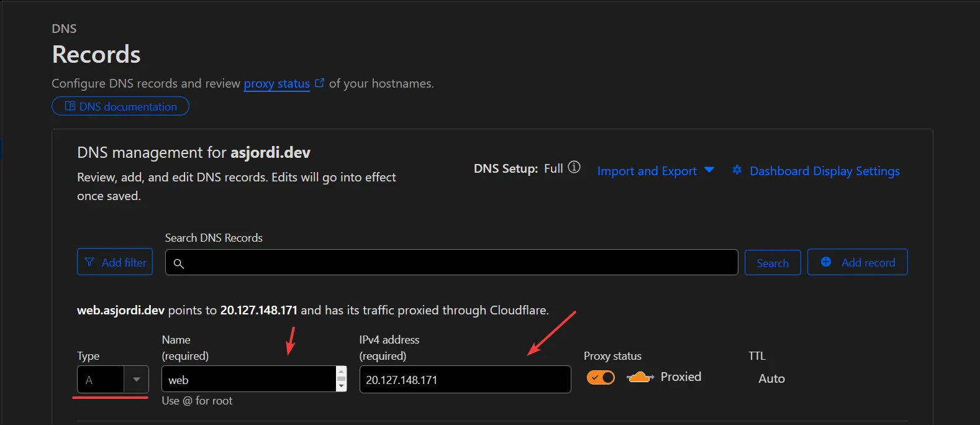Image resolution: width=980 pixels, height=425 pixels.
Task: Click the plus icon on Add record
Action: point(826,262)
